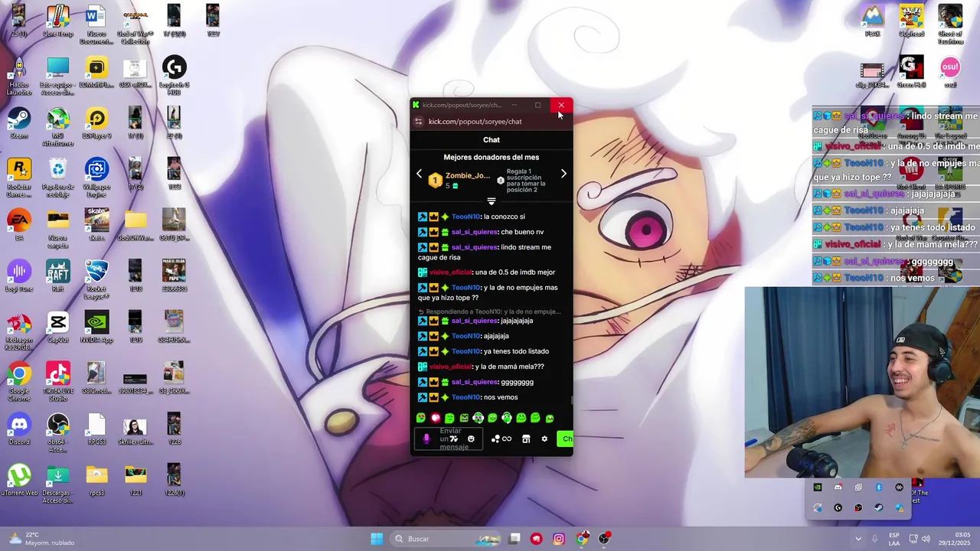The height and width of the screenshot is (551, 980).
Task: Click the chat message list scrollbar
Action: coord(571,400)
